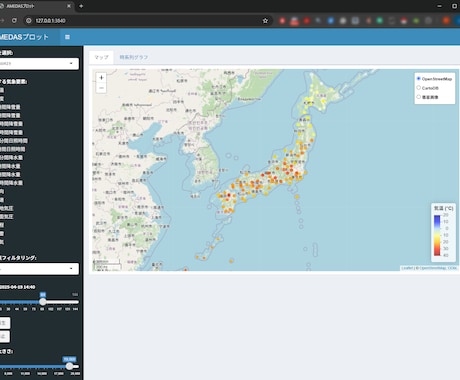Open the Leaflet attribution link
The width and height of the screenshot is (460, 380).
[407, 268]
